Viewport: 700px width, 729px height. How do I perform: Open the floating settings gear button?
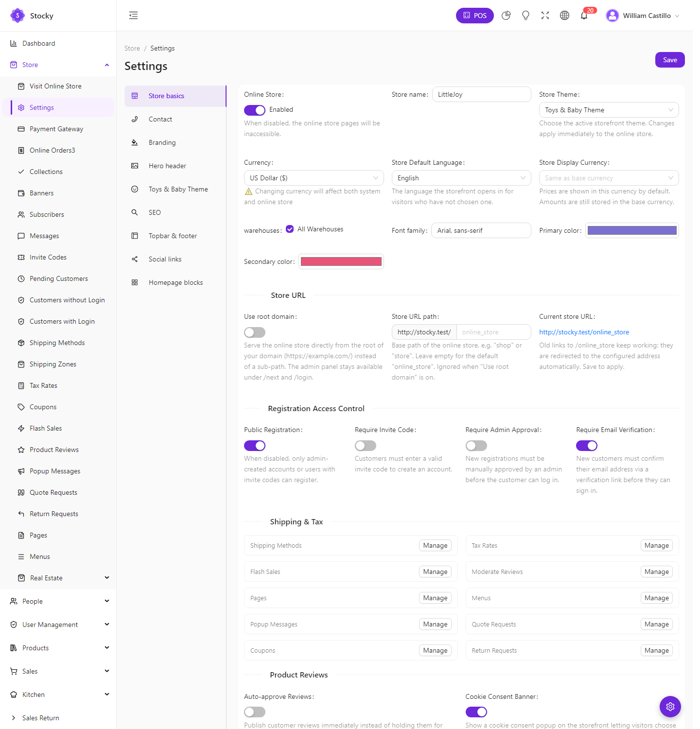click(670, 707)
